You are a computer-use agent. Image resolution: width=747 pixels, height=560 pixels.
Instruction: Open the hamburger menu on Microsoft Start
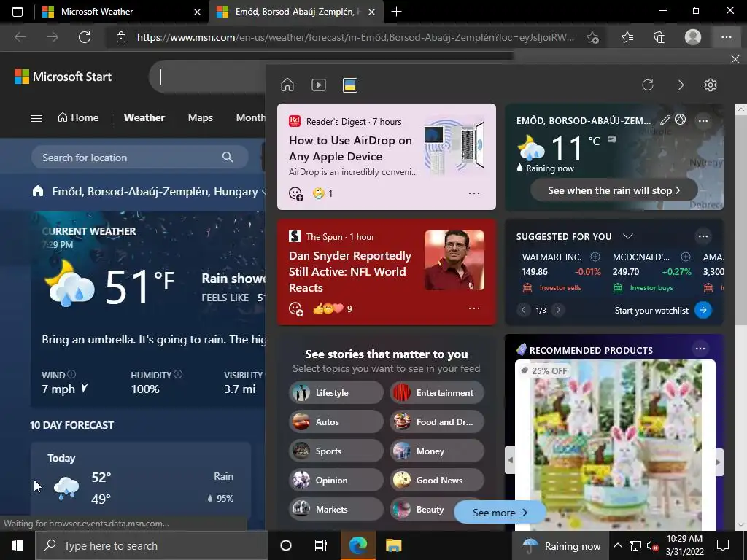[x=36, y=118]
